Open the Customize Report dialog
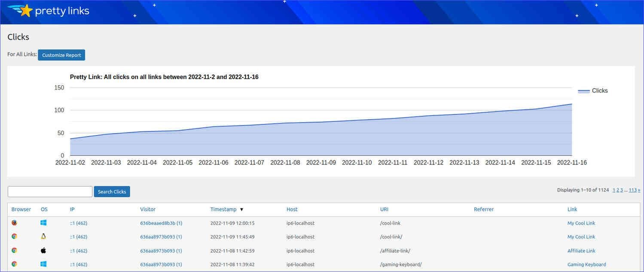The image size is (644, 272). [61, 55]
